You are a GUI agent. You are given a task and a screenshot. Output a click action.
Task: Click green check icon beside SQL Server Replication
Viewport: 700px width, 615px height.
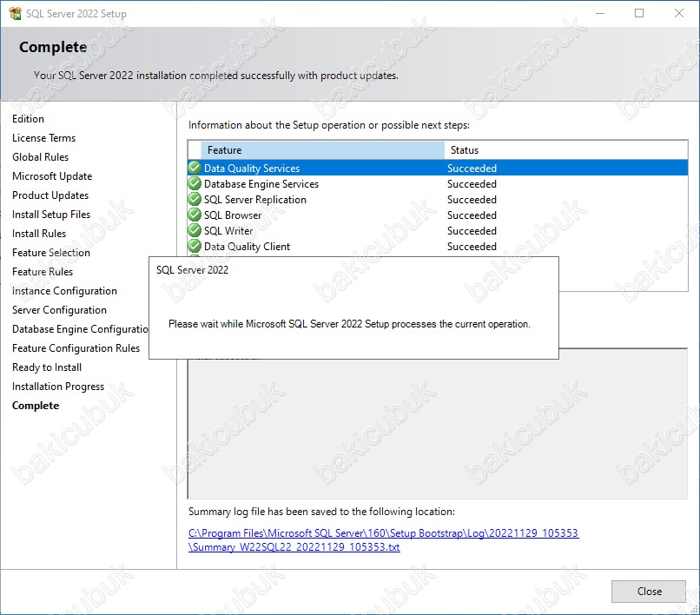click(195, 199)
